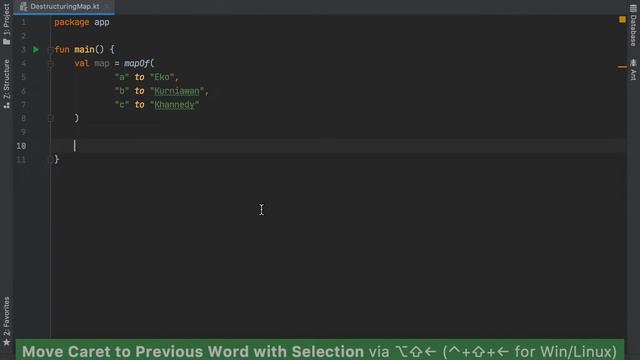The height and width of the screenshot is (360, 640).
Task: Click the "a" key string on line 5
Action: pyautogui.click(x=122, y=77)
